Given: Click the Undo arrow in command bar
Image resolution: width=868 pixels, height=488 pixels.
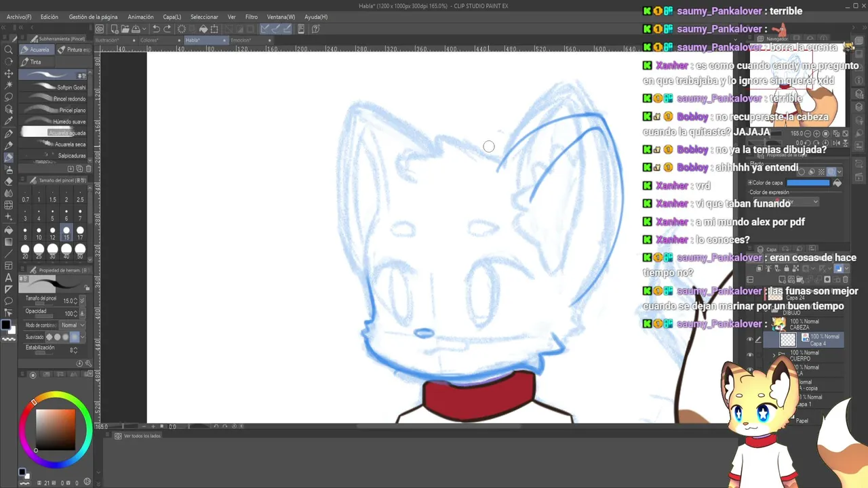Looking at the screenshot, I should click(156, 29).
